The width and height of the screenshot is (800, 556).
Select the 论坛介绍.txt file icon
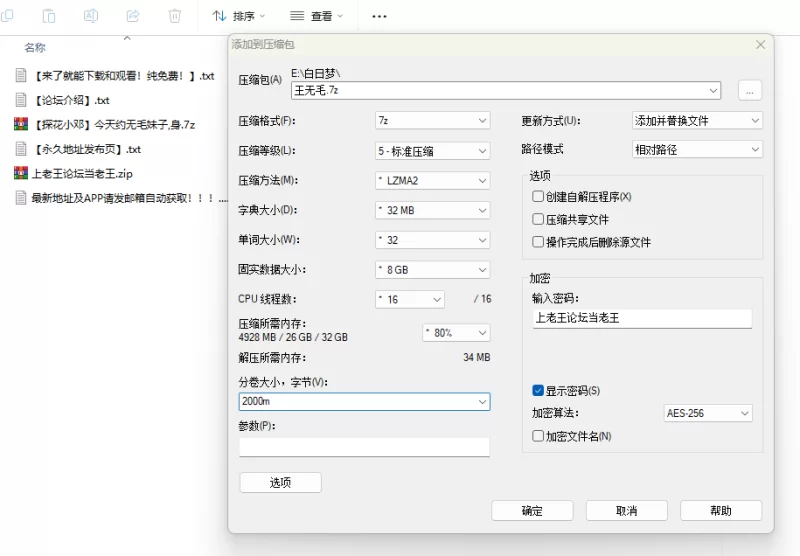20,100
